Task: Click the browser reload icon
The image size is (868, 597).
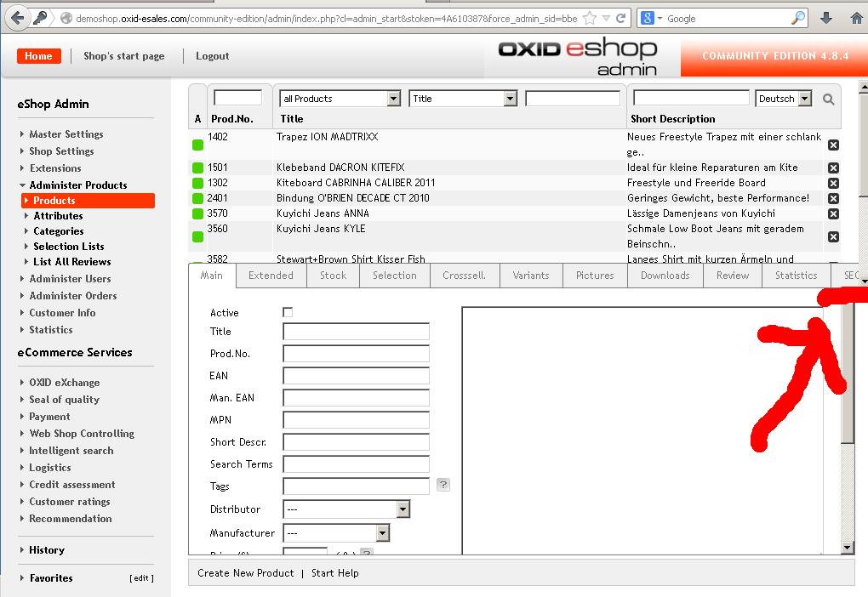Action: coord(622,18)
